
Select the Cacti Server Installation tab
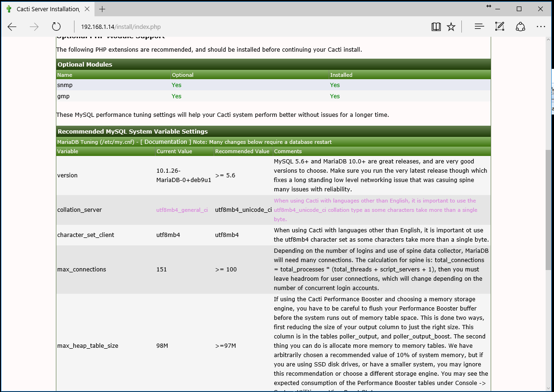[47, 9]
